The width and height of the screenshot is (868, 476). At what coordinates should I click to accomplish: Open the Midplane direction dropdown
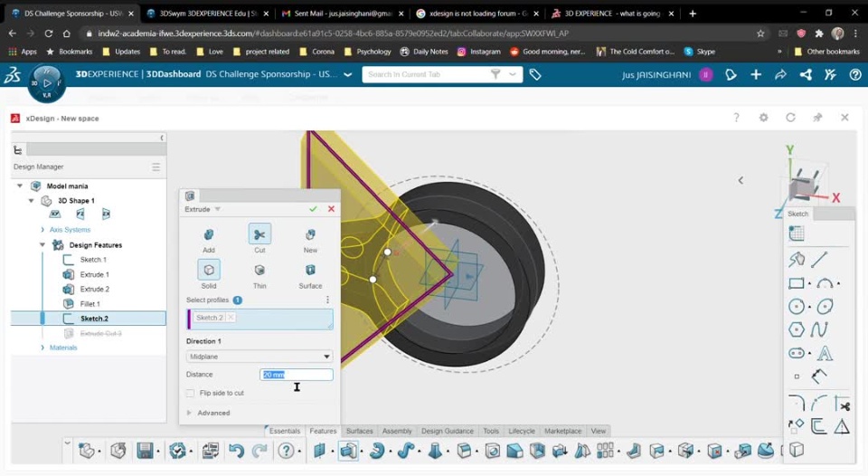point(259,357)
